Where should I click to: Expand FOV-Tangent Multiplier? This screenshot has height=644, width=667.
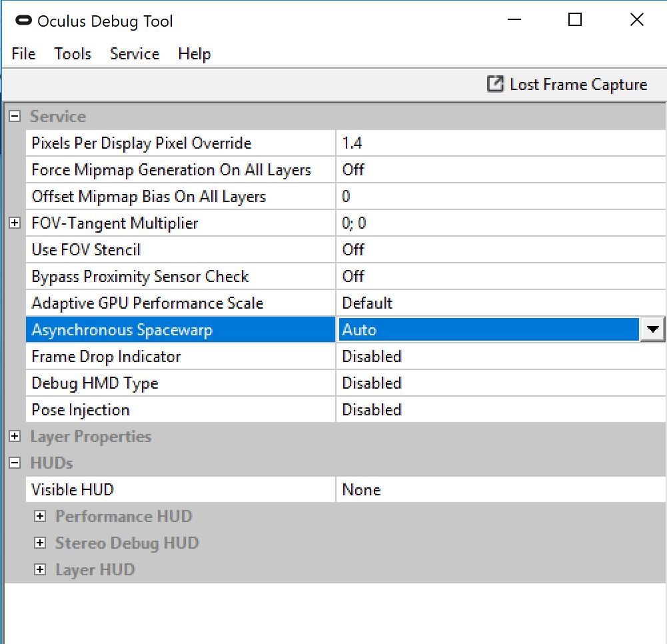coord(15,223)
